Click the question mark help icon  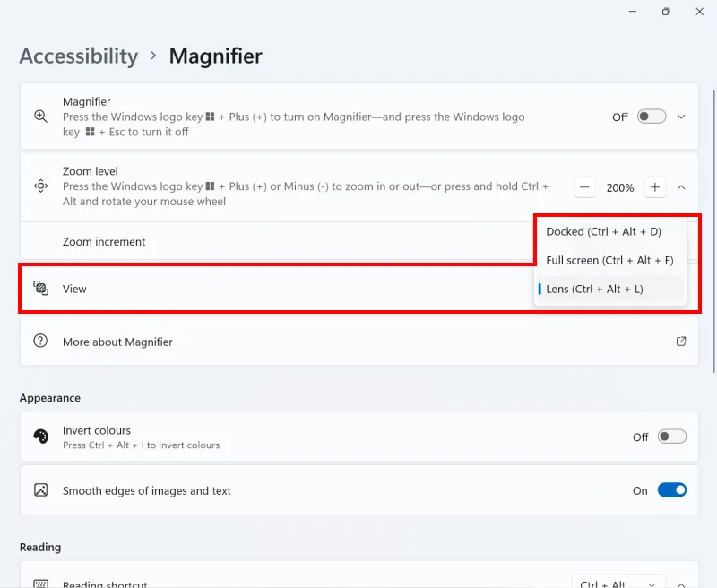pos(40,342)
